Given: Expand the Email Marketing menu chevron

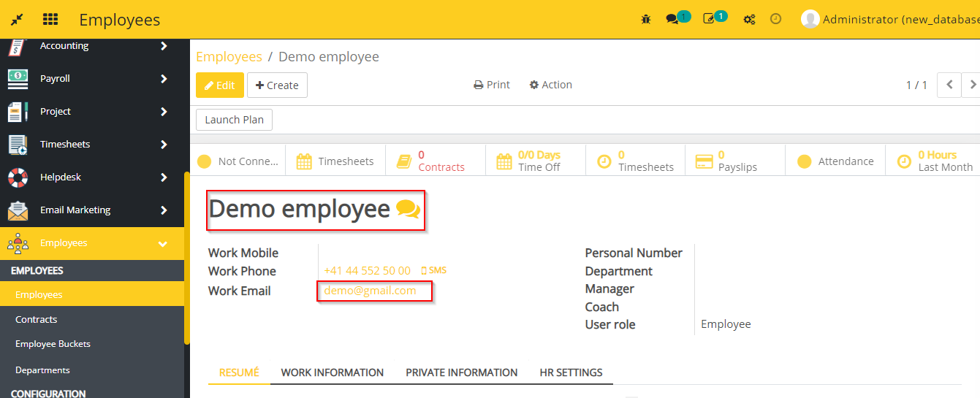Looking at the screenshot, I should (x=164, y=210).
